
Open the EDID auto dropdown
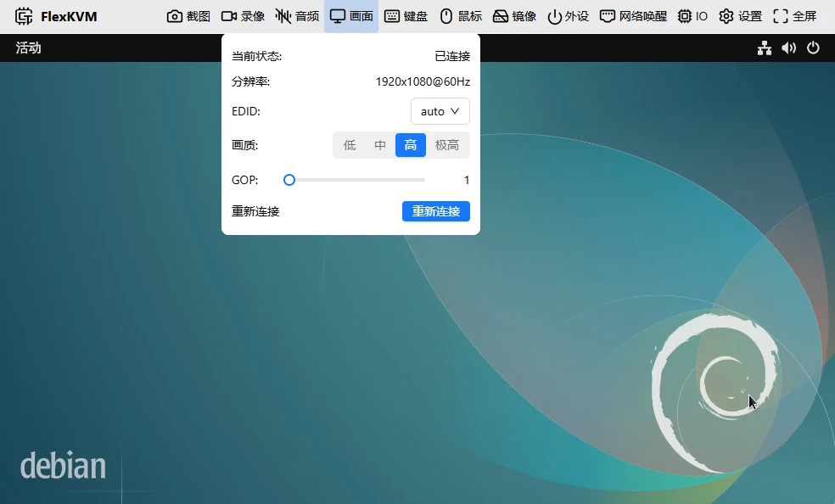tap(440, 111)
